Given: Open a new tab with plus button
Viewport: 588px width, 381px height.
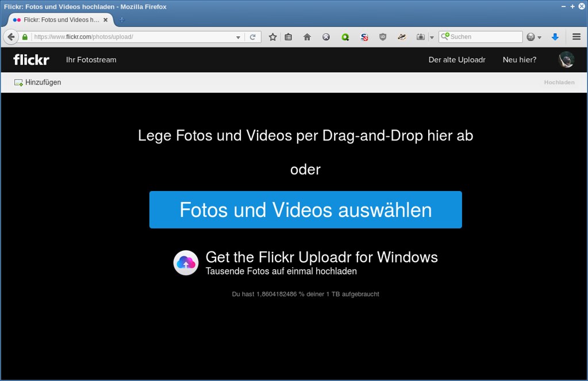Looking at the screenshot, I should point(122,20).
